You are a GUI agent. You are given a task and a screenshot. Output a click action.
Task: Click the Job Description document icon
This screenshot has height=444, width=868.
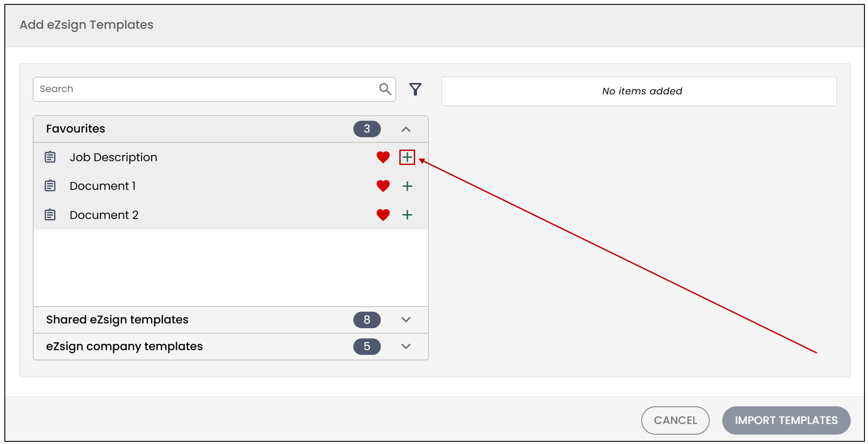[50, 157]
